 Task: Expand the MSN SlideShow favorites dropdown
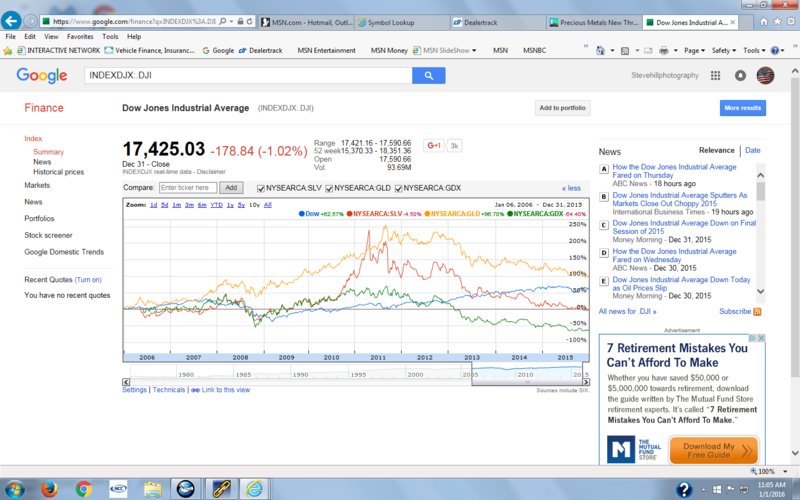point(474,51)
